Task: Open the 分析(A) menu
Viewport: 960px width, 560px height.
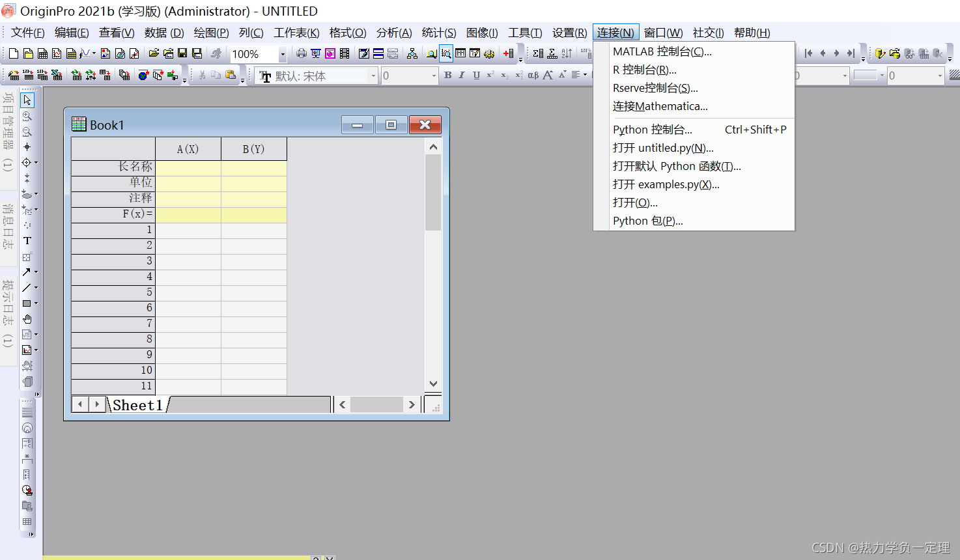Action: (394, 33)
